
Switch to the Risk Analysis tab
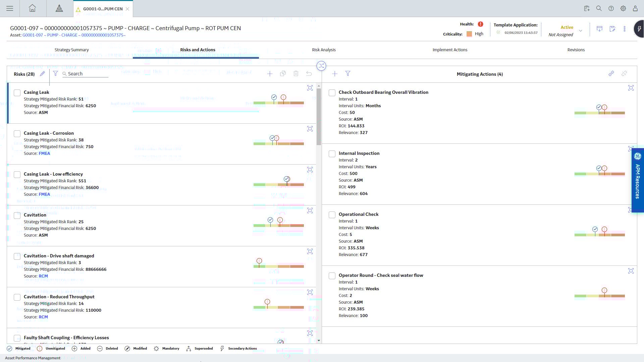pyautogui.click(x=324, y=50)
